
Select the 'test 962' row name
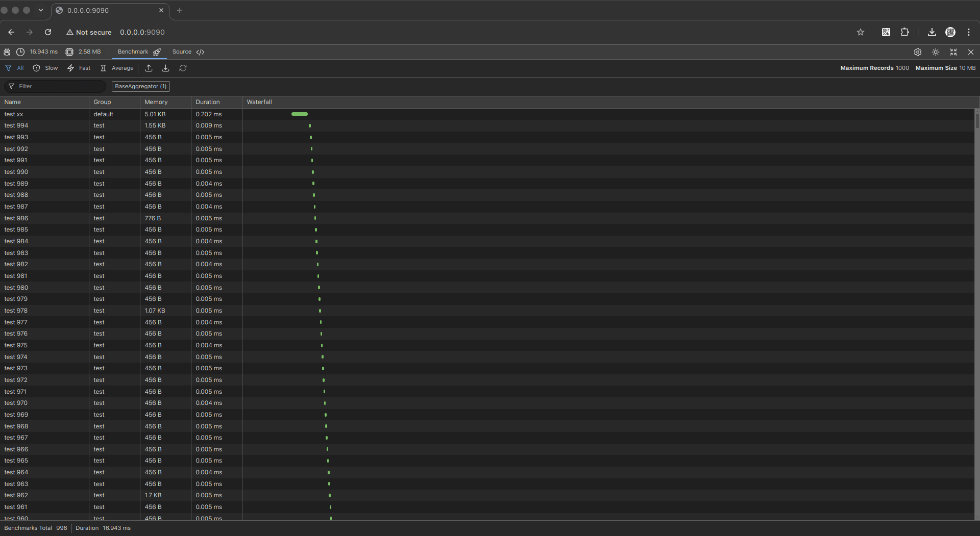[x=16, y=495]
